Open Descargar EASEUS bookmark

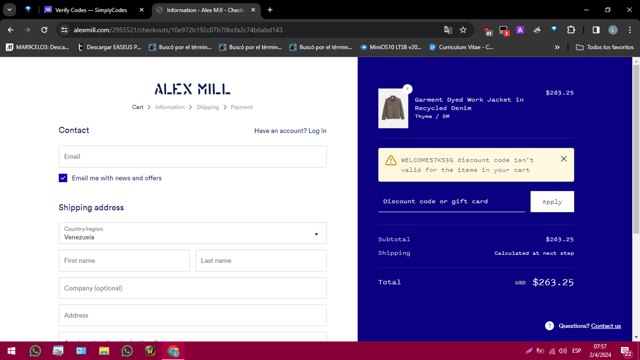coord(109,47)
